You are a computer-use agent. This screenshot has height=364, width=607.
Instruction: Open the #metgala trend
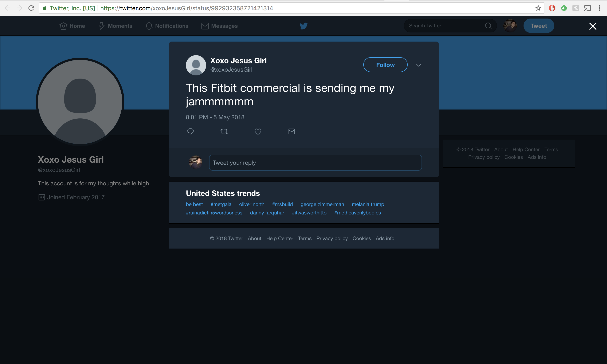(221, 204)
